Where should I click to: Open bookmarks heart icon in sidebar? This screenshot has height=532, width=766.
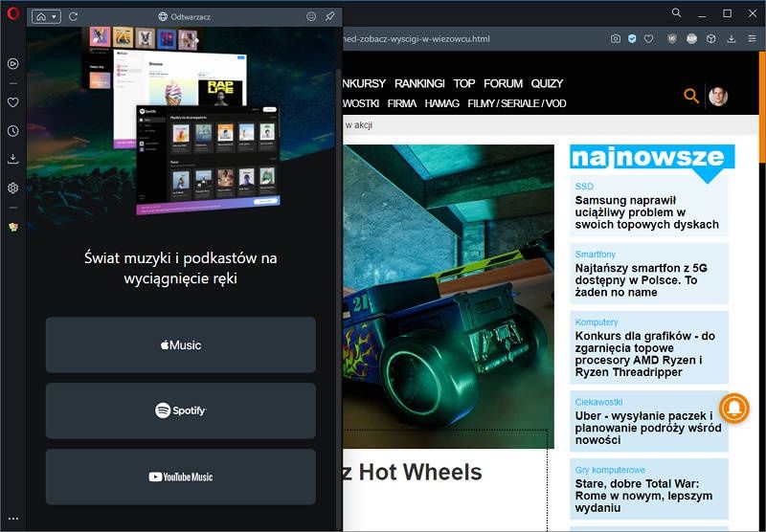[x=13, y=102]
